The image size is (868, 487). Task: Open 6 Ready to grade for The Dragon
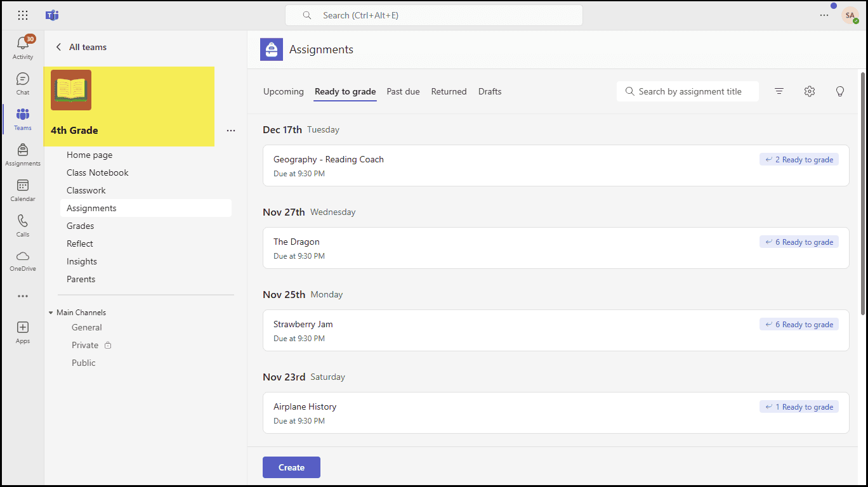coord(799,242)
